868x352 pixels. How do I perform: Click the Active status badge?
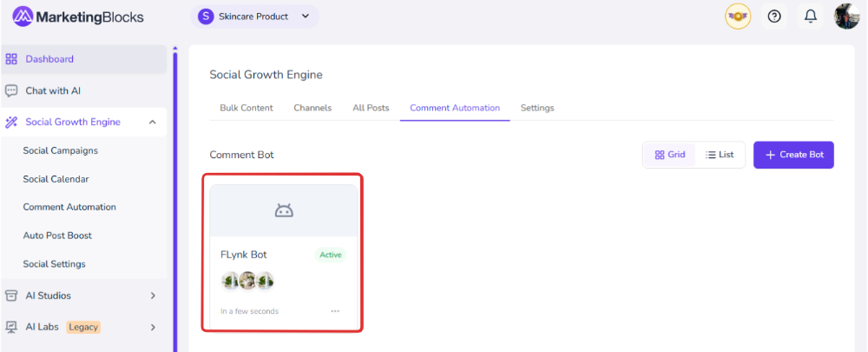tap(330, 255)
